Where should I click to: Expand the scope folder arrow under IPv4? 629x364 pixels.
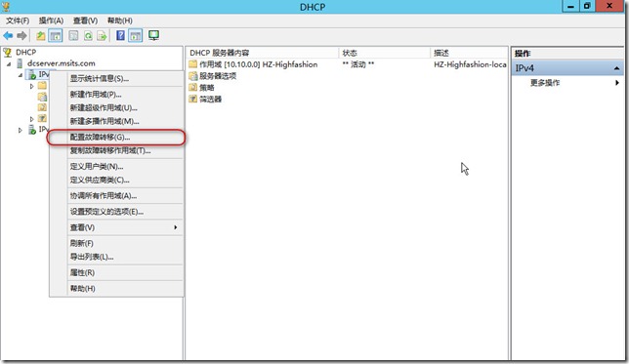pyautogui.click(x=31, y=86)
